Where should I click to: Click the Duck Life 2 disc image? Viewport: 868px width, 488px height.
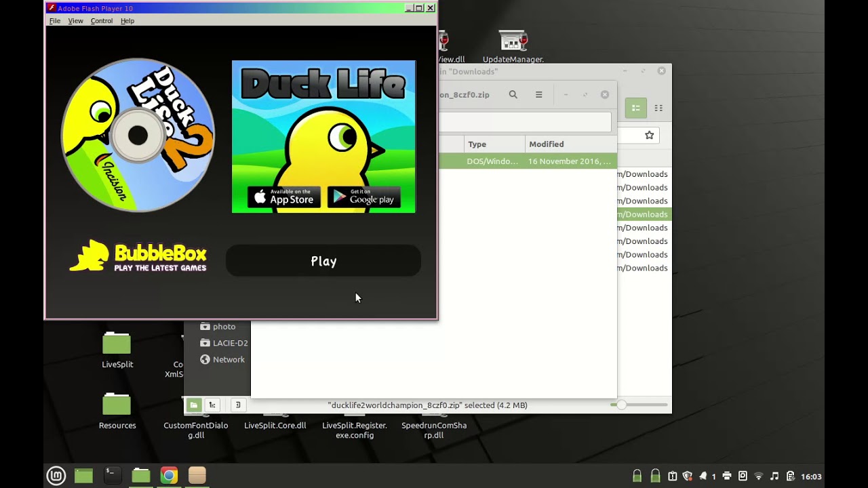(x=138, y=135)
